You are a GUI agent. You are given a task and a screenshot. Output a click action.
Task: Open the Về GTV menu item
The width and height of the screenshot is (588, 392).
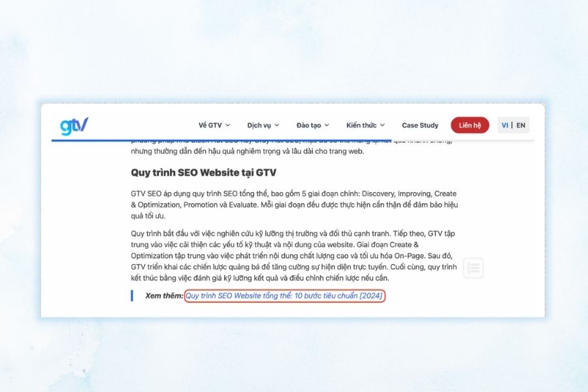point(209,125)
